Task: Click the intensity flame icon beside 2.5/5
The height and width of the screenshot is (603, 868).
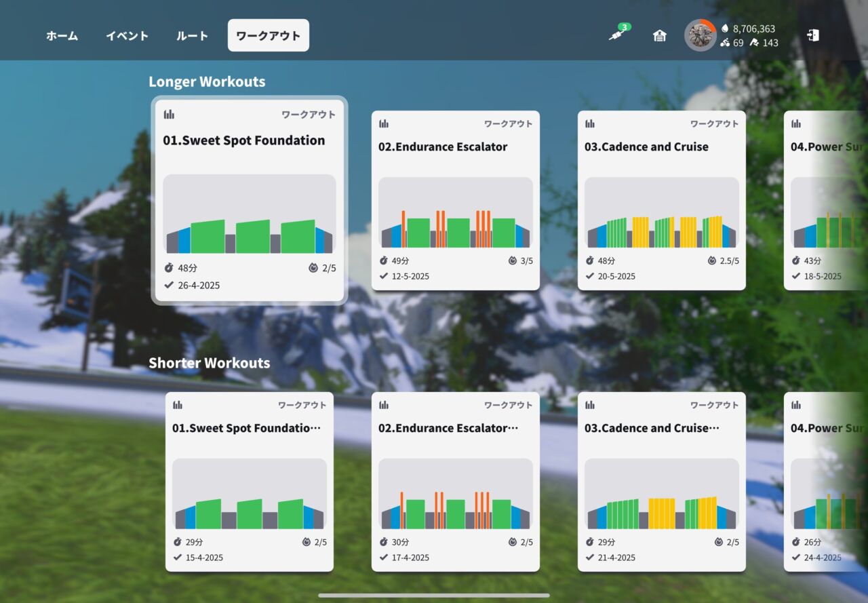Action: [x=712, y=260]
